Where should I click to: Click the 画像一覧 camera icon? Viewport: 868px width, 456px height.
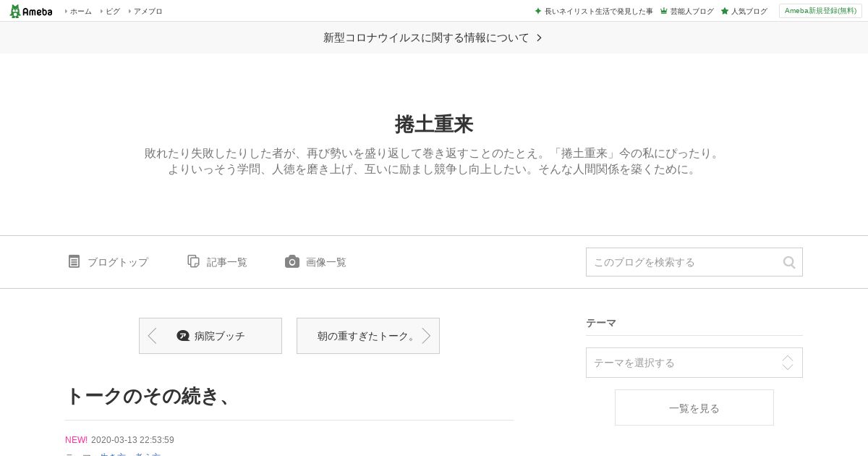point(292,261)
